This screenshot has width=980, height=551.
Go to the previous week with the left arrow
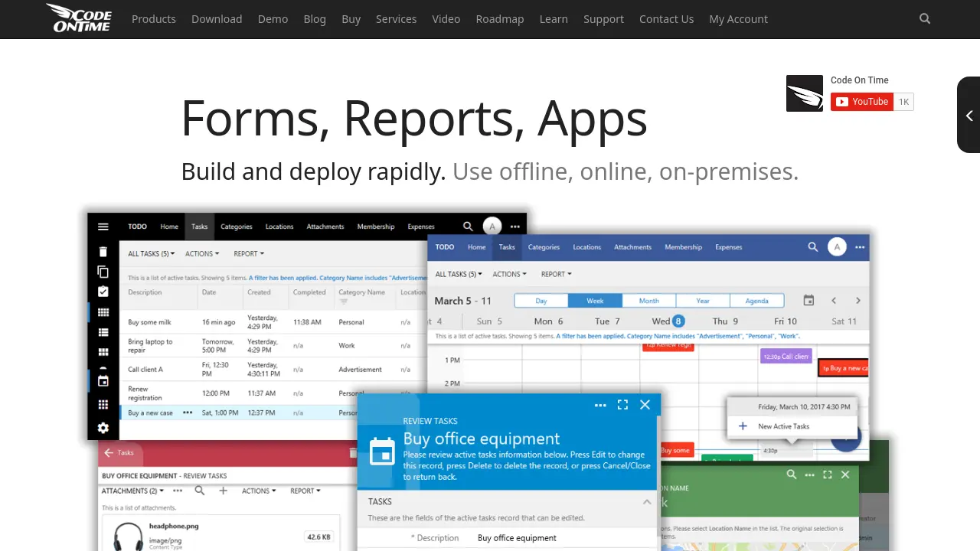[834, 301]
